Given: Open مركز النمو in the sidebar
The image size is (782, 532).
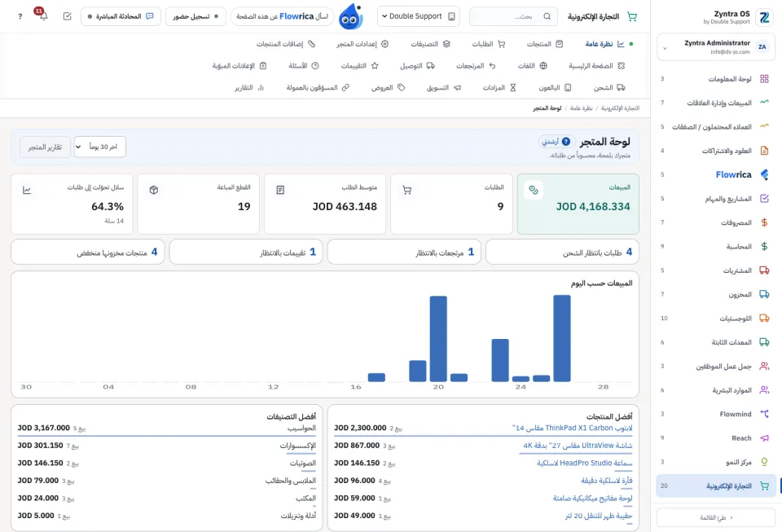Looking at the screenshot, I should pos(716,462).
